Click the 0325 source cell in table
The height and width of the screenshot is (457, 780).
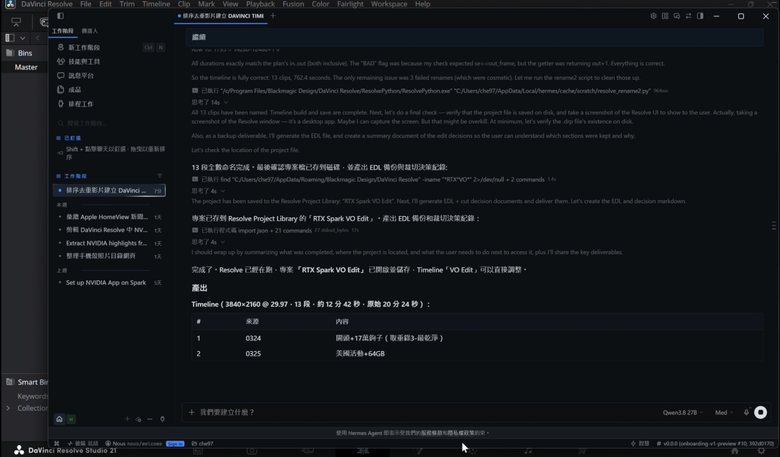click(253, 354)
